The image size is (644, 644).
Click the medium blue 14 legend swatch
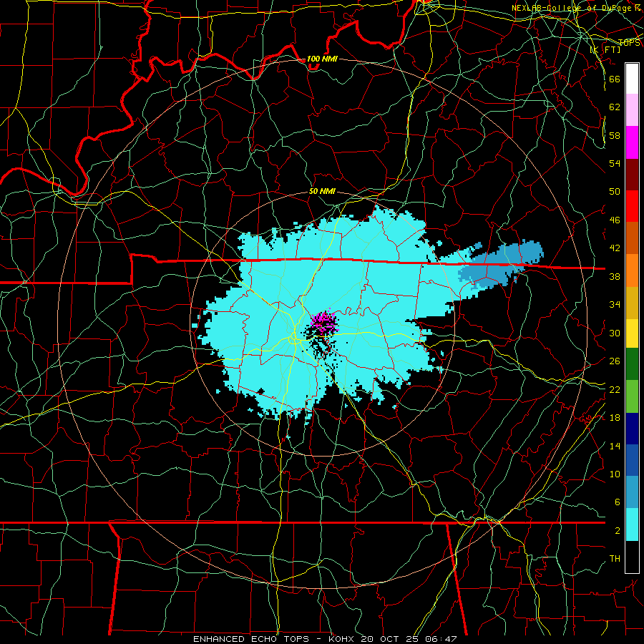click(632, 460)
